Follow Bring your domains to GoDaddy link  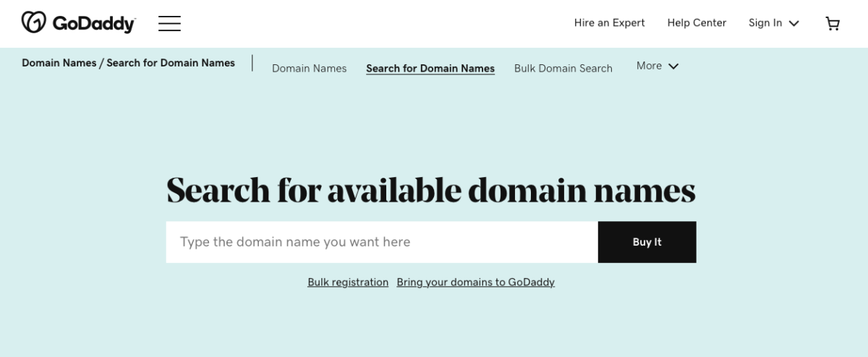tap(476, 282)
